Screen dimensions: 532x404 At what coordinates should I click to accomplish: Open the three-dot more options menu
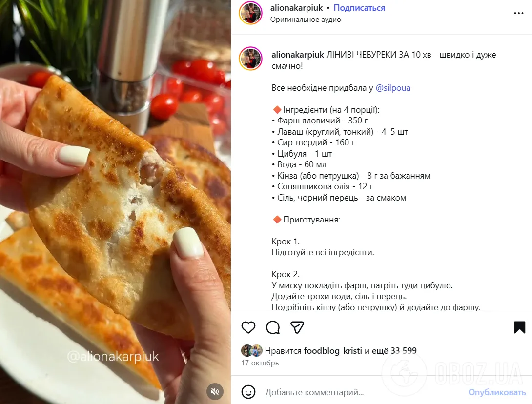coord(518,13)
